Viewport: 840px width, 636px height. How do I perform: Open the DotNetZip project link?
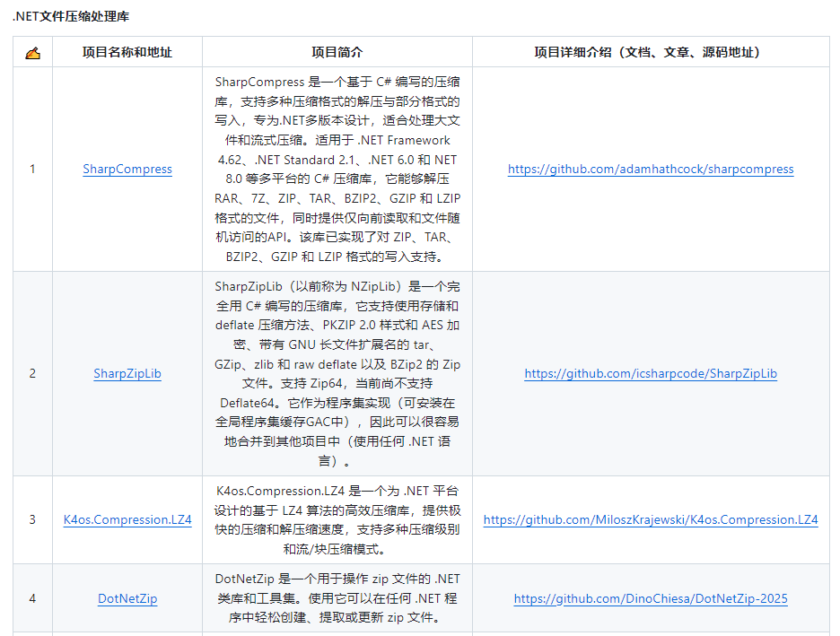[127, 598]
